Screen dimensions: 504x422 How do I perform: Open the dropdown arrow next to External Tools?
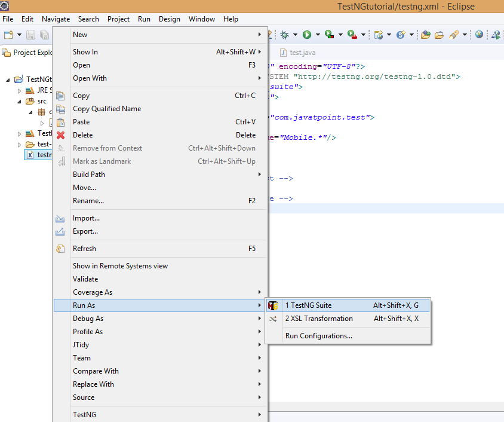coord(363,35)
